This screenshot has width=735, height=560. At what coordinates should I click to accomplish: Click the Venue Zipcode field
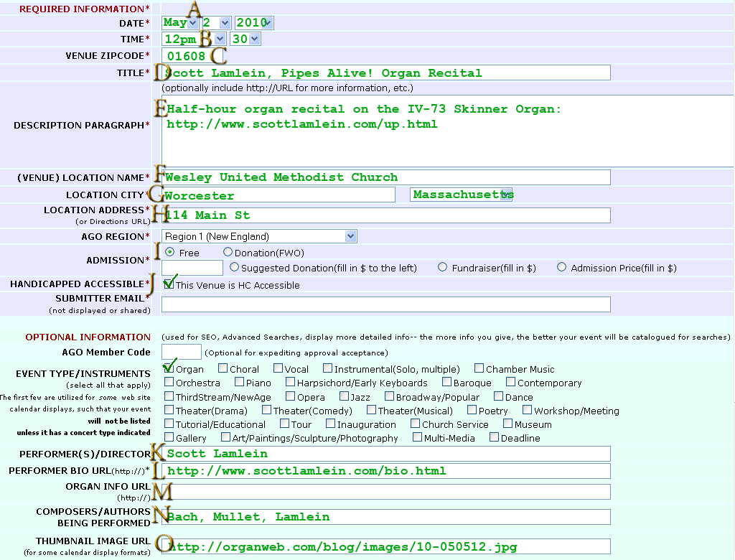[x=191, y=56]
